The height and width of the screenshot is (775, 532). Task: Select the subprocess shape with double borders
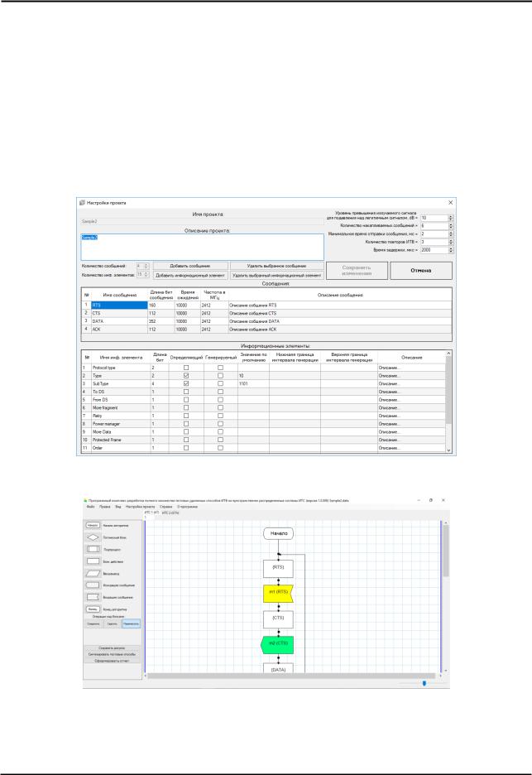coord(93,549)
